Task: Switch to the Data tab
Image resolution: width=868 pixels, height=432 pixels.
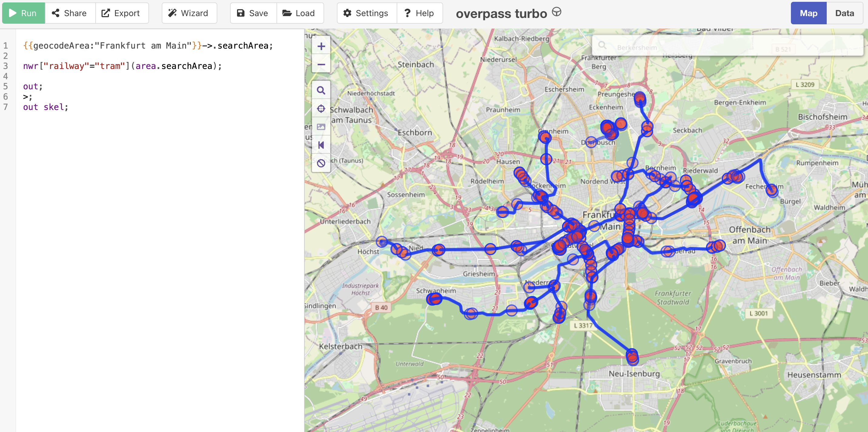Action: (844, 13)
